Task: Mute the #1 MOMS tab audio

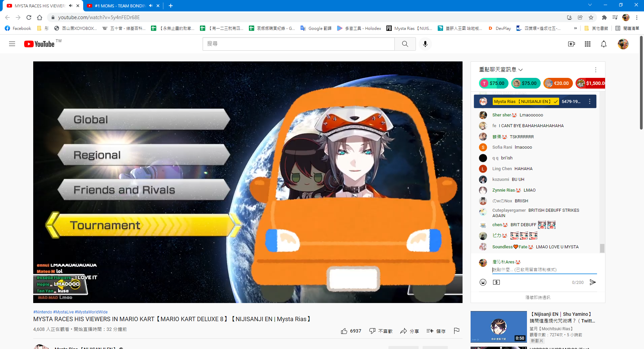Action: pos(151,6)
